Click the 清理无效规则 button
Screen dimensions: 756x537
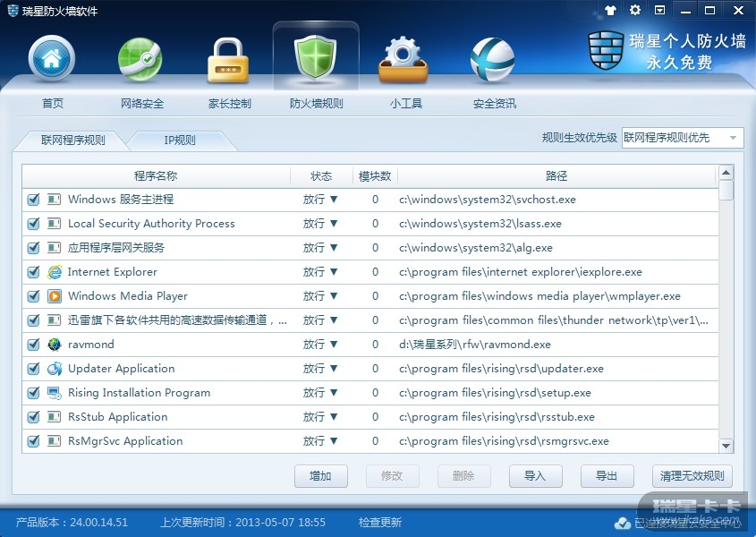click(692, 476)
